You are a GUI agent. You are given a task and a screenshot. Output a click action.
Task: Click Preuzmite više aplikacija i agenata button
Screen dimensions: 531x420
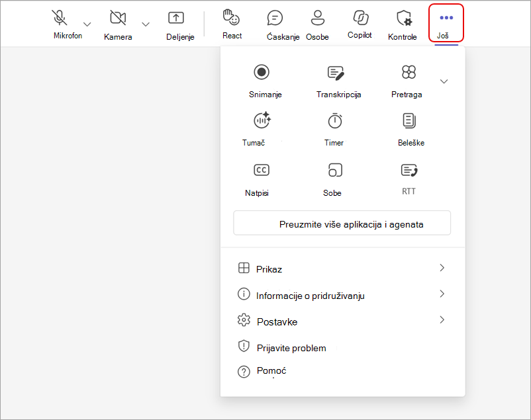(342, 223)
